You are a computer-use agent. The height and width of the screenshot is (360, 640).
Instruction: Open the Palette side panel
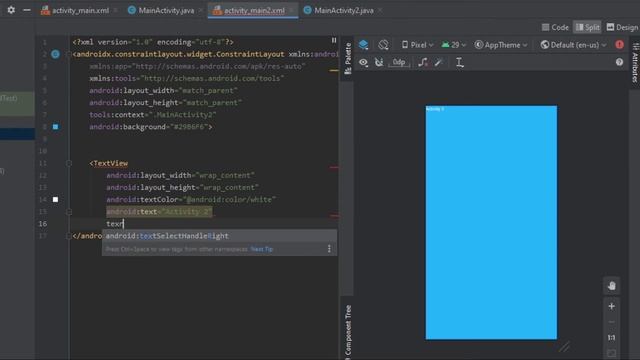[x=348, y=58]
